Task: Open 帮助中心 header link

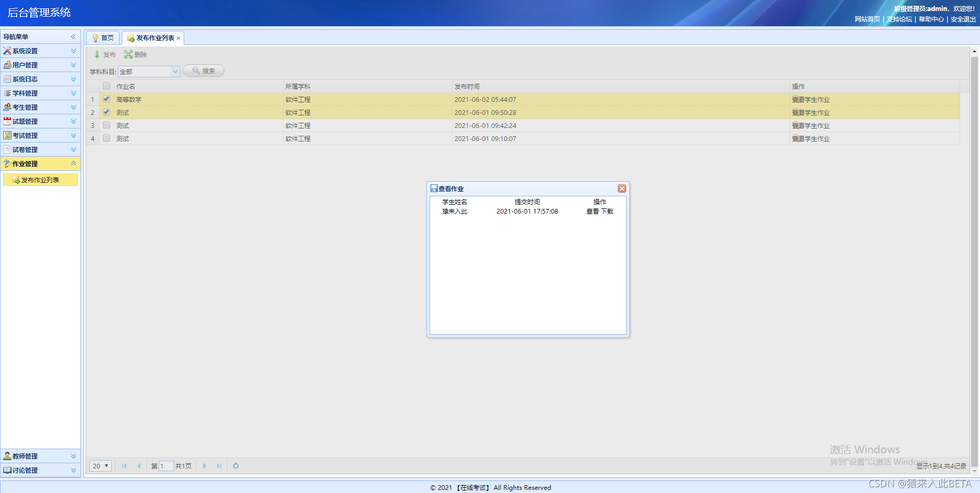Action: (x=931, y=19)
